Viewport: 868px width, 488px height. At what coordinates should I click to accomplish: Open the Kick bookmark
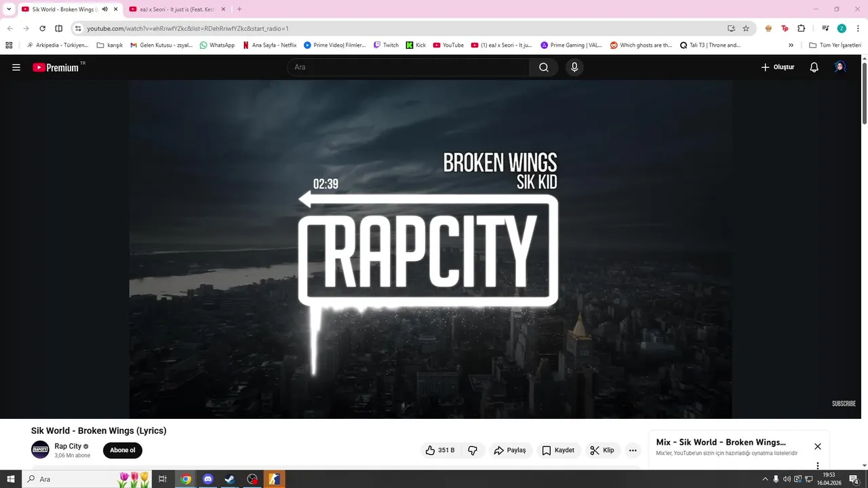click(x=416, y=45)
